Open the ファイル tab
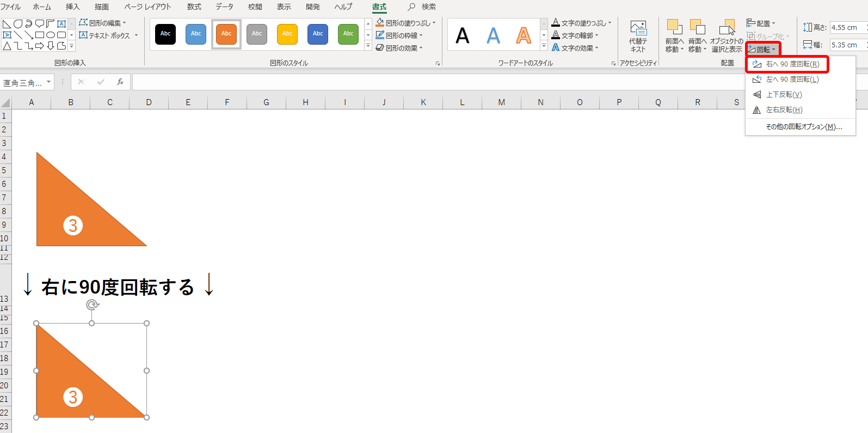This screenshot has width=868, height=433. coord(10,7)
